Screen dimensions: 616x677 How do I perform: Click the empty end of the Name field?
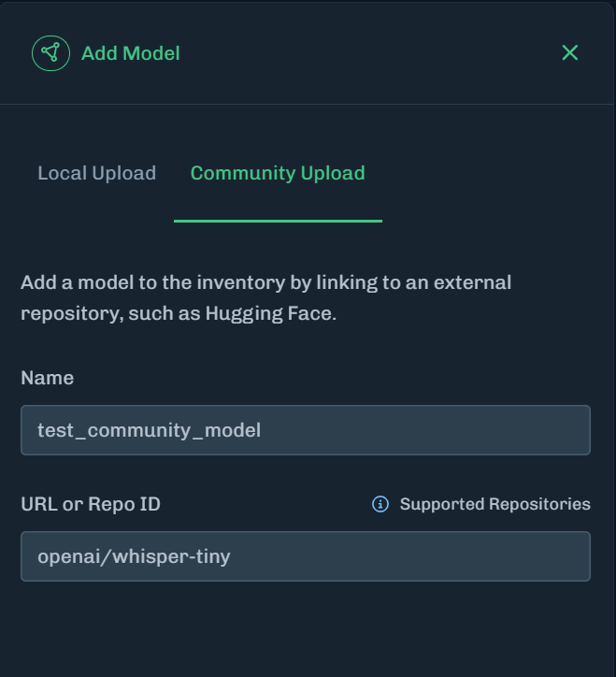[x=467, y=430]
